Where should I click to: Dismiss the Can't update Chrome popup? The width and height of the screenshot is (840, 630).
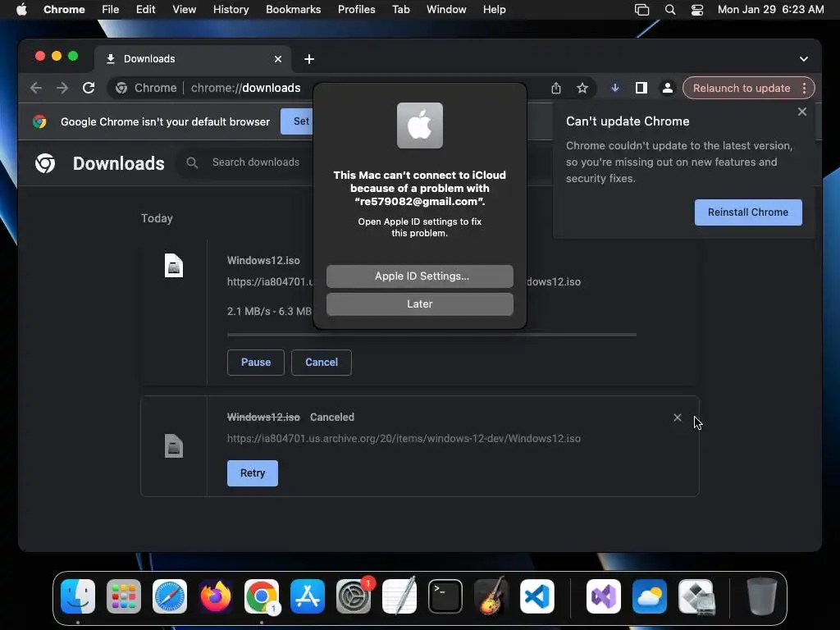pos(802,112)
